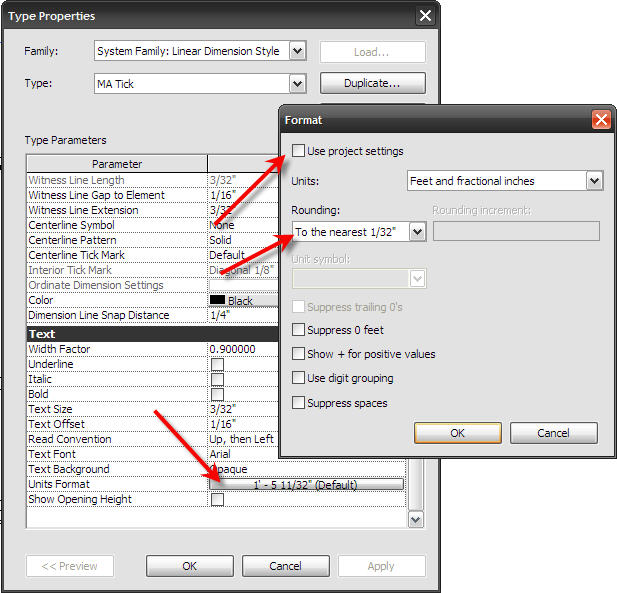Enable Use digit grouping checkbox
The width and height of the screenshot is (617, 593).
point(299,378)
